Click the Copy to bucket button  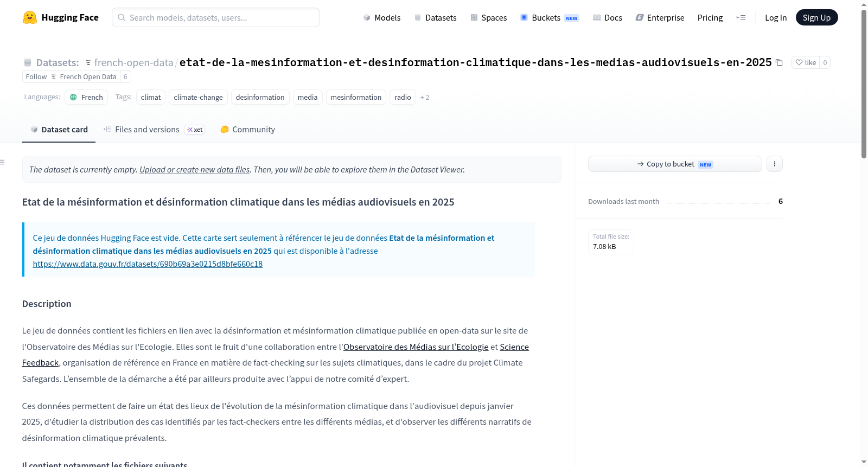[x=675, y=164]
